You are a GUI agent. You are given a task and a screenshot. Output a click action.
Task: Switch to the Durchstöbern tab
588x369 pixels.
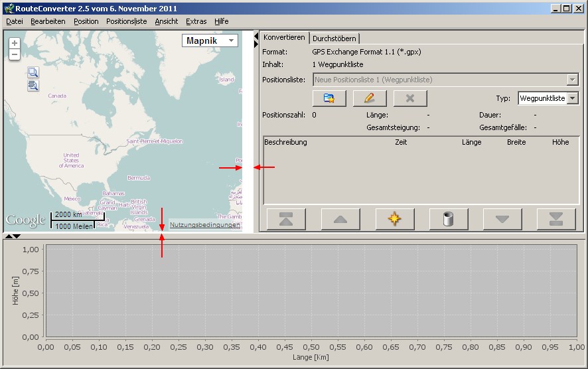click(x=334, y=38)
